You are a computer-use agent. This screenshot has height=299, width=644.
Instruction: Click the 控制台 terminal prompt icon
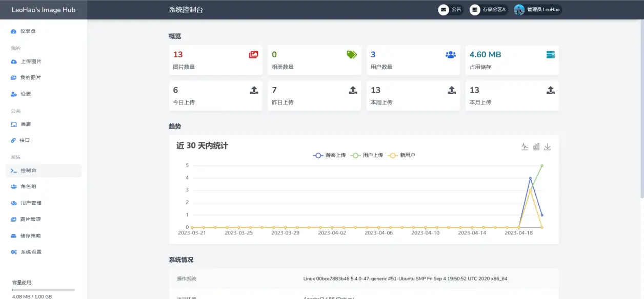14,170
